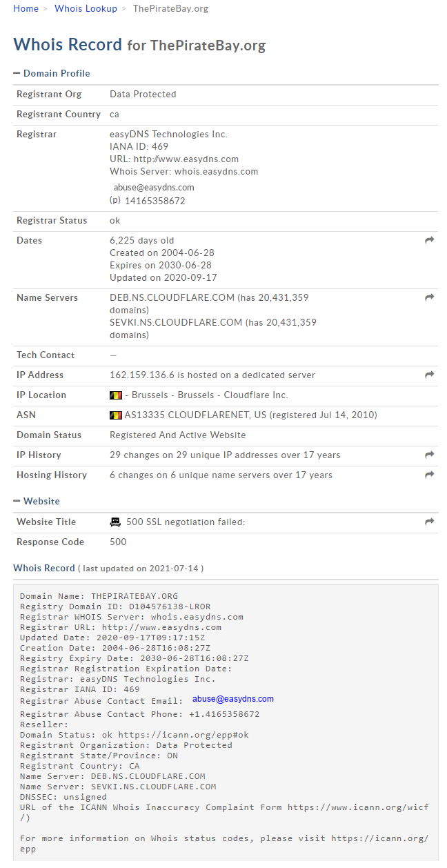Click the abuse@easydns.com registrar email
The height and width of the screenshot is (868, 447).
pyautogui.click(x=154, y=187)
